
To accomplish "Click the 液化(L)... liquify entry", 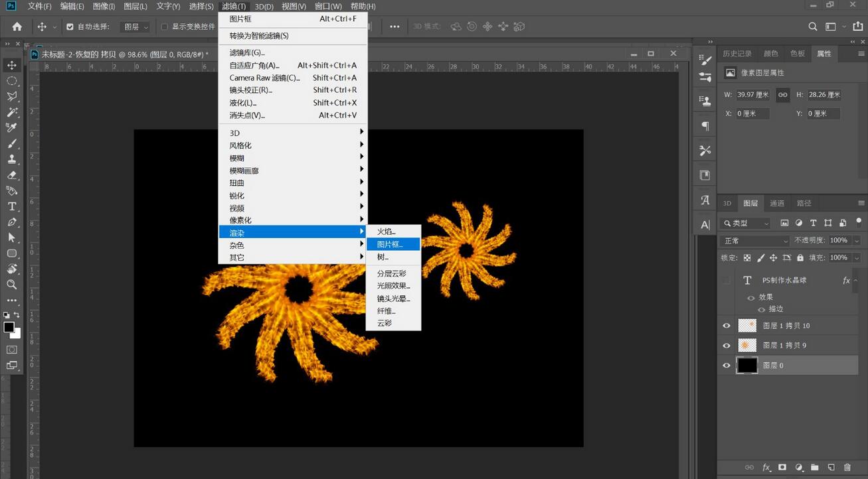I will [293, 103].
